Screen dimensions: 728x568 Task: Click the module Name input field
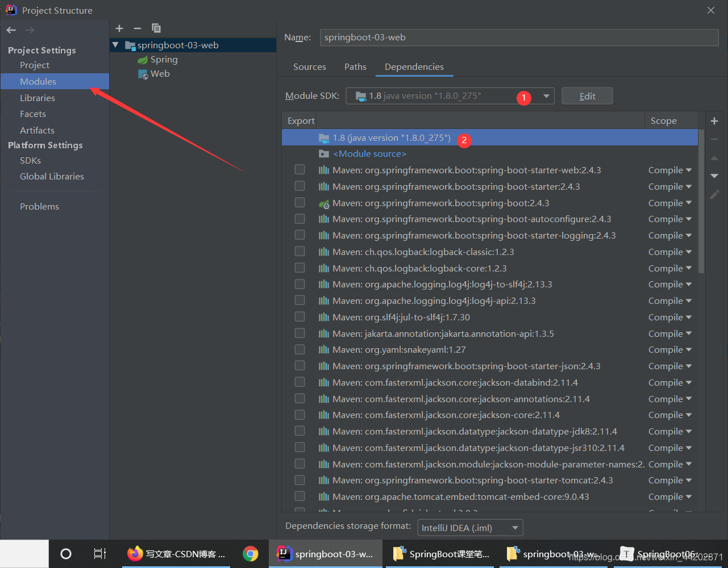519,37
